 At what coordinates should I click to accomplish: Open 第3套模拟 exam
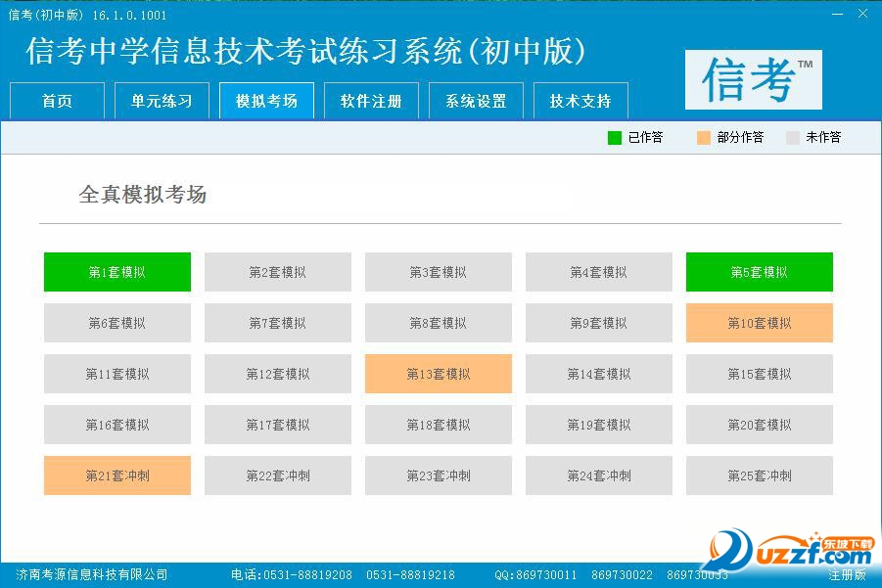[439, 272]
